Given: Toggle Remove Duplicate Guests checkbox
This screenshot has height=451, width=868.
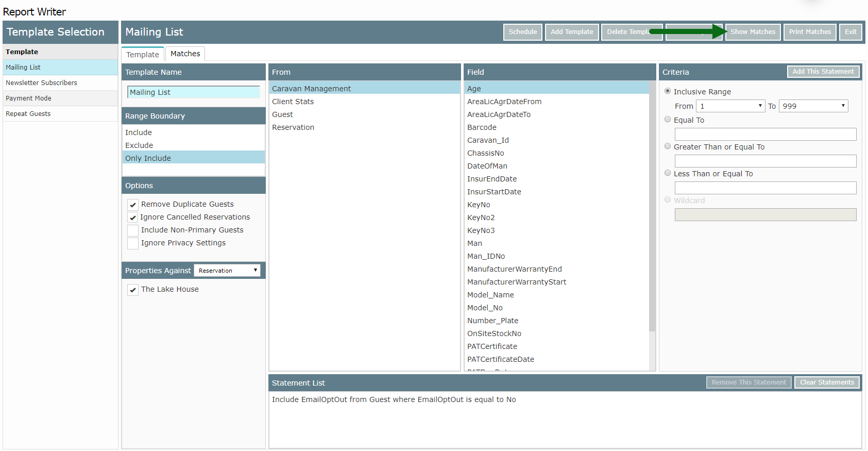Looking at the screenshot, I should (x=133, y=205).
